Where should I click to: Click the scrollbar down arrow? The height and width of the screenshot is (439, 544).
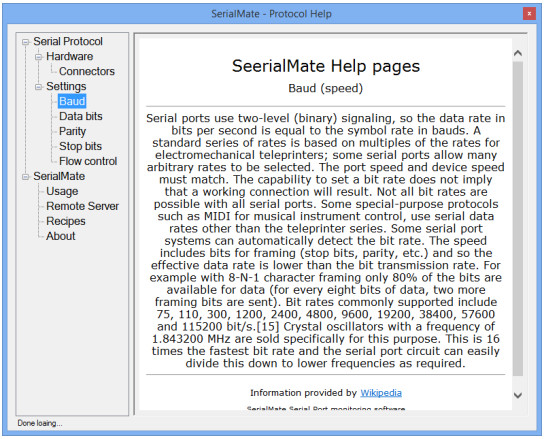click(518, 395)
